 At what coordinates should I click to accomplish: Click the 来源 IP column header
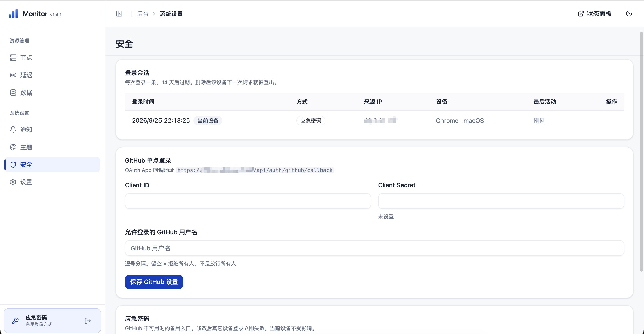pyautogui.click(x=373, y=102)
